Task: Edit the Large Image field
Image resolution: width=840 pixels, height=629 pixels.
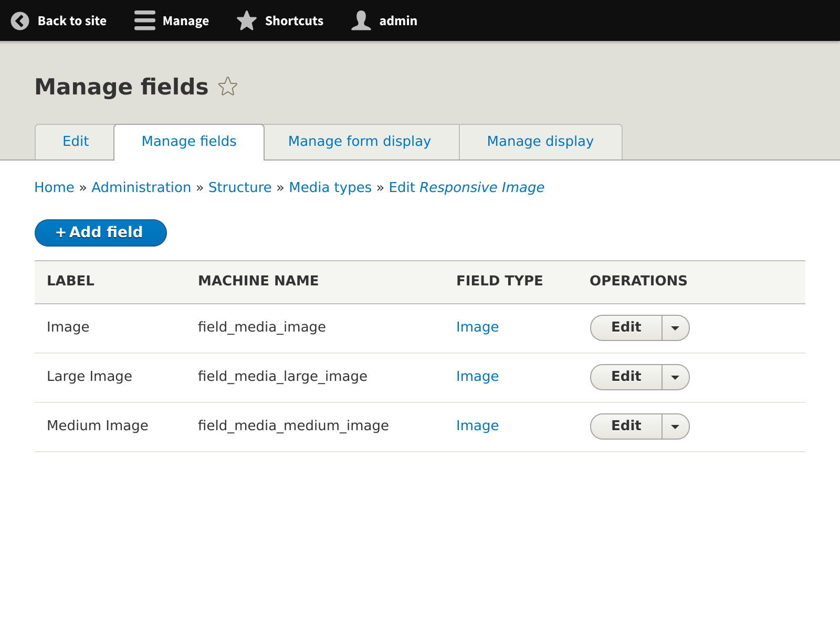Action: (x=625, y=377)
